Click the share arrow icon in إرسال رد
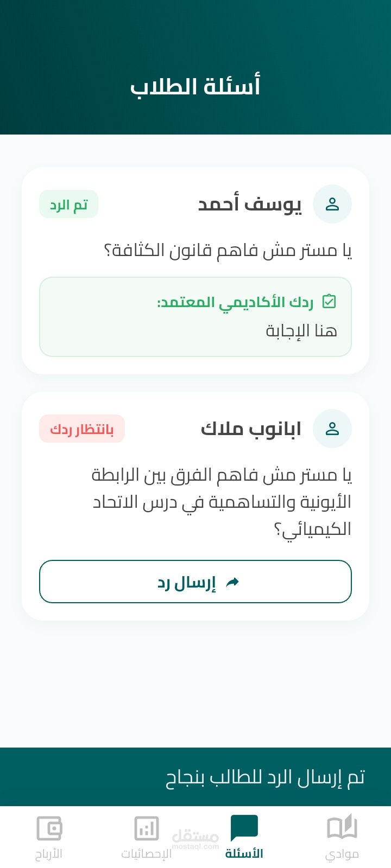The width and height of the screenshot is (391, 868). point(232,582)
